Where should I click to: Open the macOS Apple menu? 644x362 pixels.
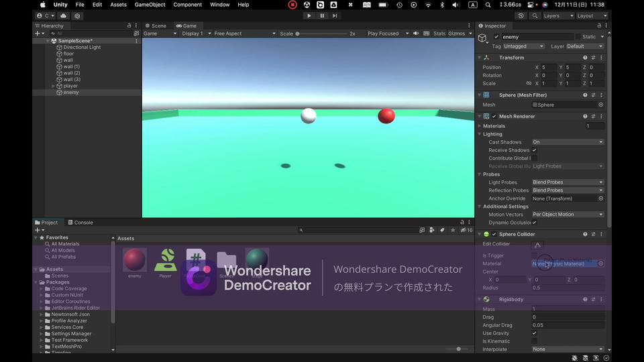43,5
